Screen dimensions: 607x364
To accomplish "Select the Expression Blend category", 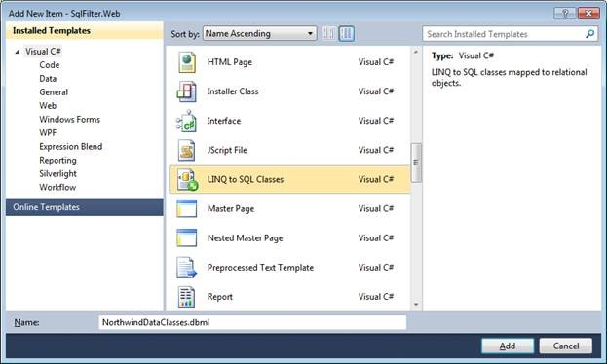I will tap(71, 147).
